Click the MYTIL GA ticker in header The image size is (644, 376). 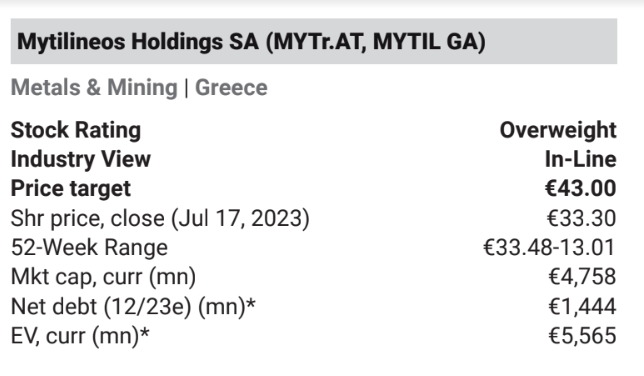[429, 42]
